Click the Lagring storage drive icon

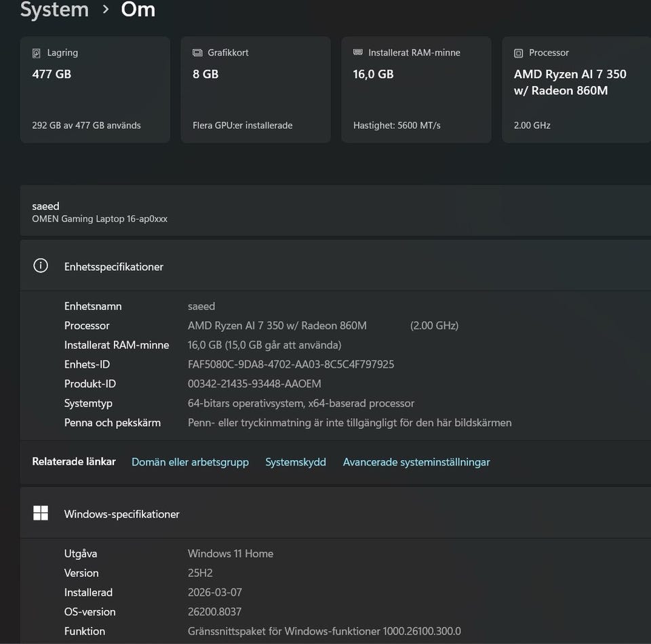click(x=37, y=53)
